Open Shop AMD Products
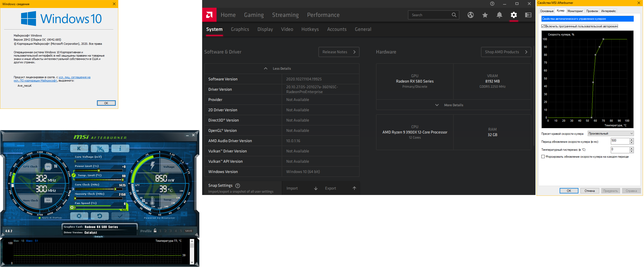The height and width of the screenshot is (267, 644). click(x=506, y=52)
